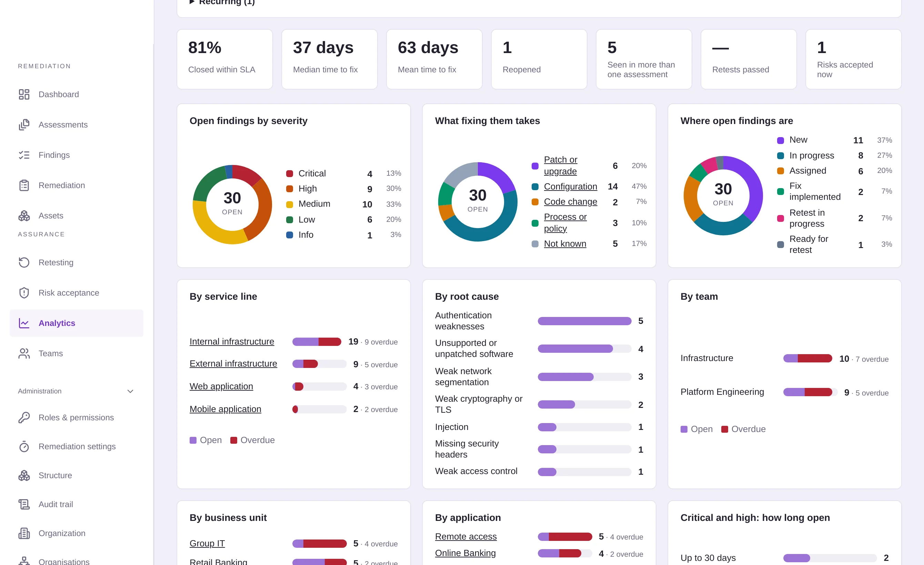Click the Medium severity yellow swatch

click(x=290, y=205)
